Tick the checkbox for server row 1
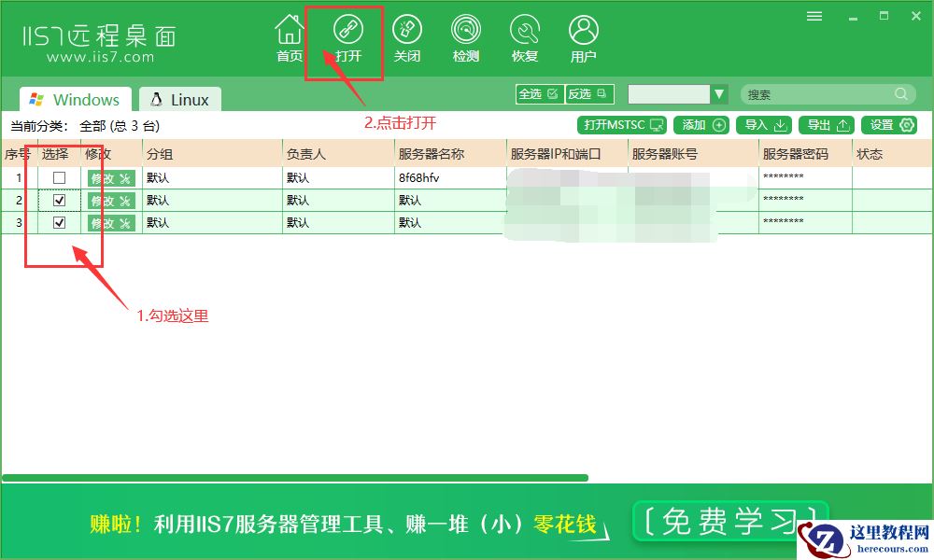This screenshot has height=560, width=934. pos(59,177)
